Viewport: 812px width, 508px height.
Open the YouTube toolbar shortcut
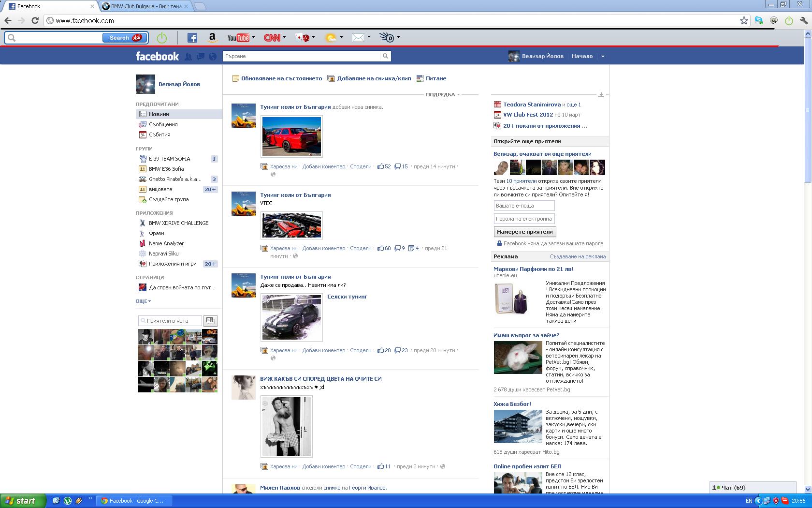pos(238,38)
